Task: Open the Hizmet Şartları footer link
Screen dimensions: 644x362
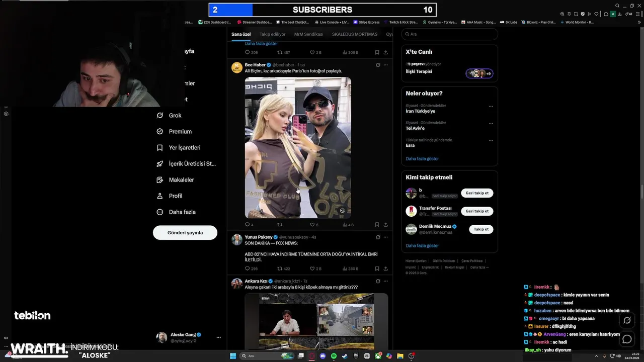Action: point(416,261)
